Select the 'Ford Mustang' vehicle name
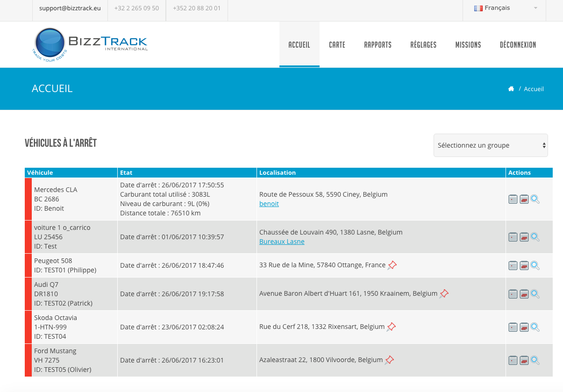Image resolution: width=563 pixels, height=392 pixels. (55, 351)
